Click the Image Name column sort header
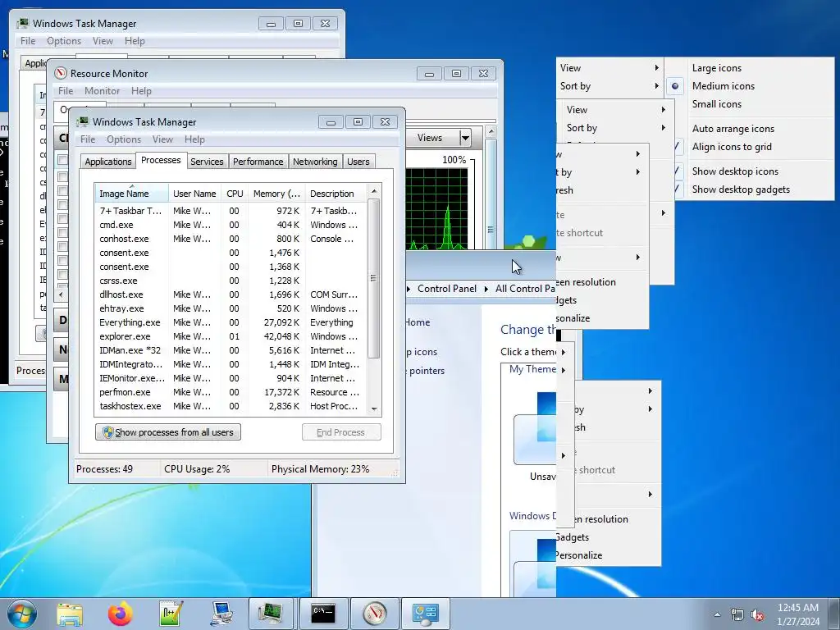The width and height of the screenshot is (840, 630). [132, 193]
